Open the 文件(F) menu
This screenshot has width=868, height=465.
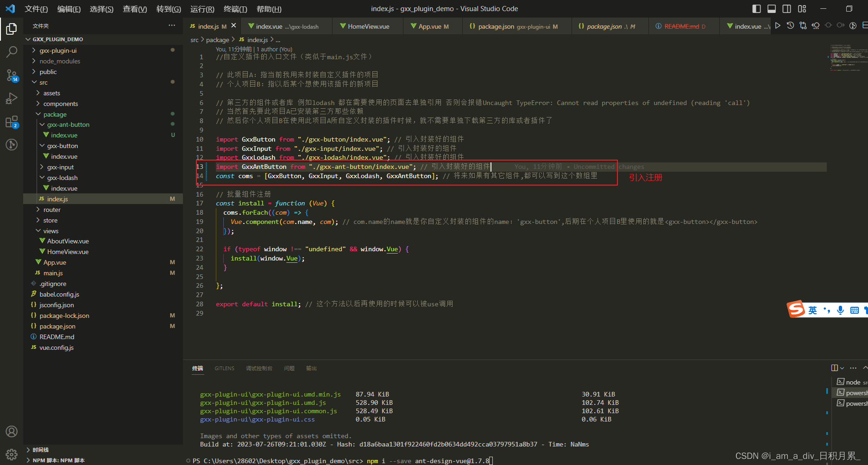pyautogui.click(x=36, y=9)
